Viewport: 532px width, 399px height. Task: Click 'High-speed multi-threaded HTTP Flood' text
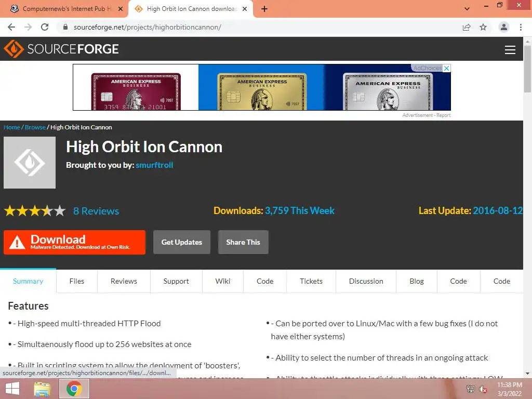pos(89,324)
